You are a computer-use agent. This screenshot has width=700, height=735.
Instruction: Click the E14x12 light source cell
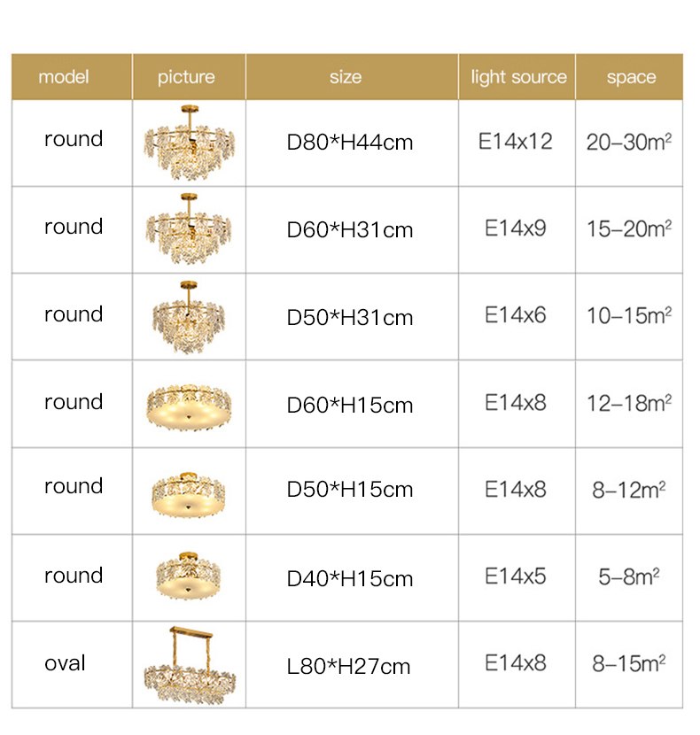click(x=516, y=141)
